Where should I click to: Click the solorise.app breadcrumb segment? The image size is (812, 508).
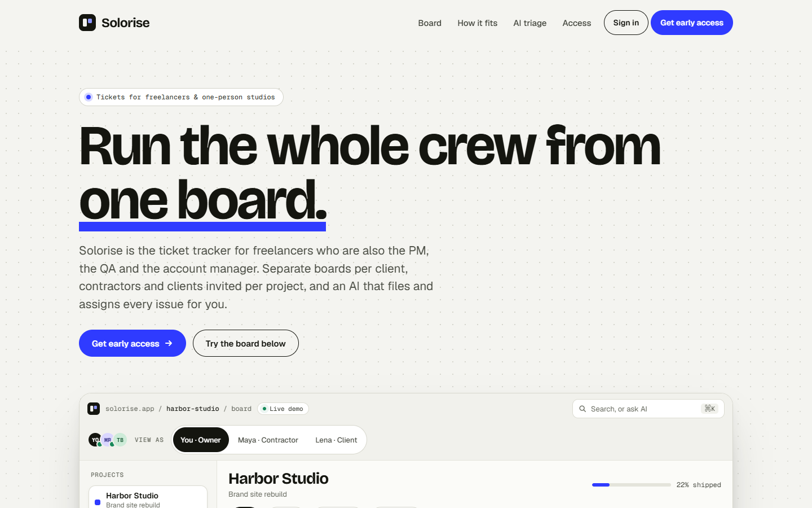click(x=130, y=409)
